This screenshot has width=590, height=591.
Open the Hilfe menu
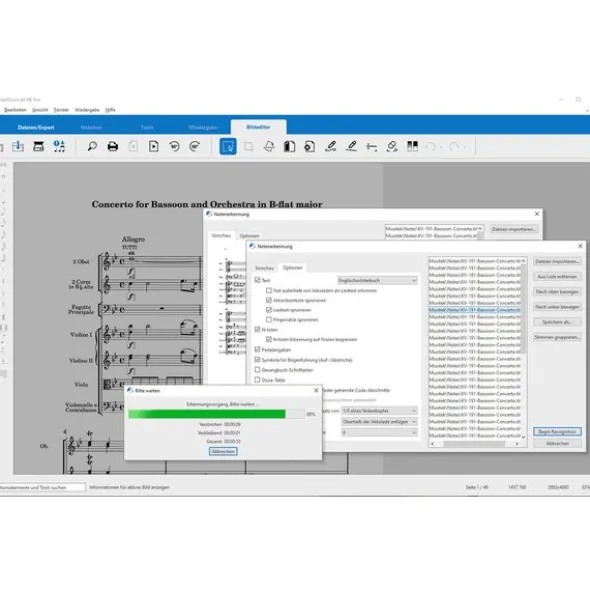click(110, 110)
